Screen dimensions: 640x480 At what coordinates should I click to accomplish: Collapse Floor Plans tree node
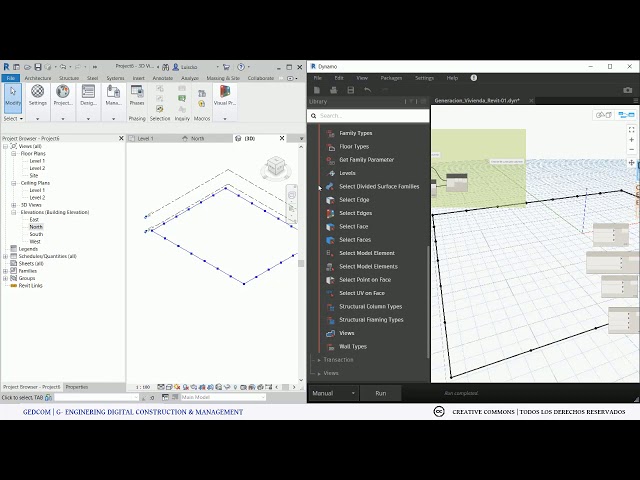coord(13,153)
